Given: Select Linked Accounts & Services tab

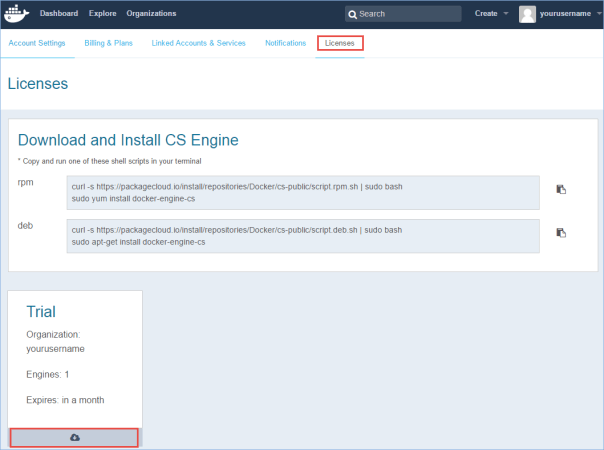Looking at the screenshot, I should point(201,43).
